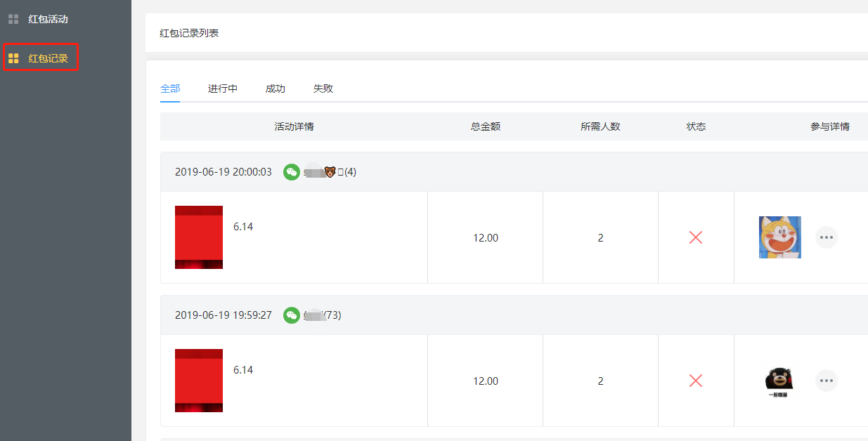Click the red X status in first record
This screenshot has height=441, width=868.
(696, 237)
